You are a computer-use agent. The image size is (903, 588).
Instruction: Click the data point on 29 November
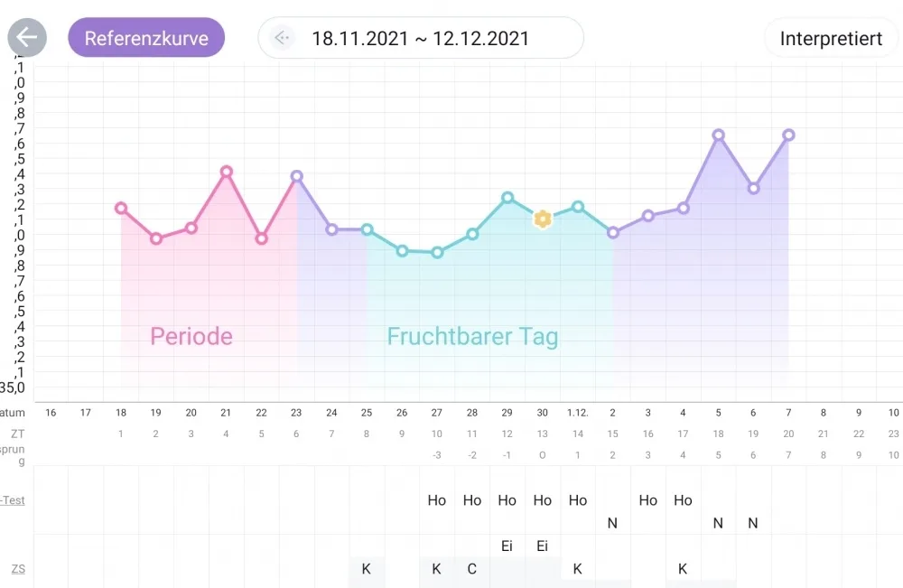click(x=507, y=198)
